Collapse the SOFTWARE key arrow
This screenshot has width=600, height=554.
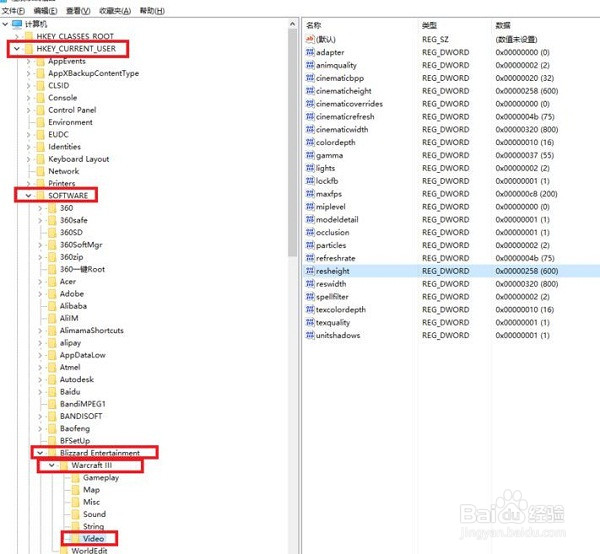pyautogui.click(x=28, y=196)
